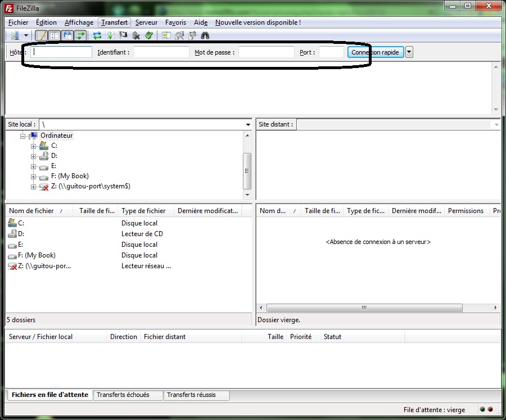This screenshot has width=506, height=420.
Task: Click the Connexion rapide button
Action: point(375,52)
